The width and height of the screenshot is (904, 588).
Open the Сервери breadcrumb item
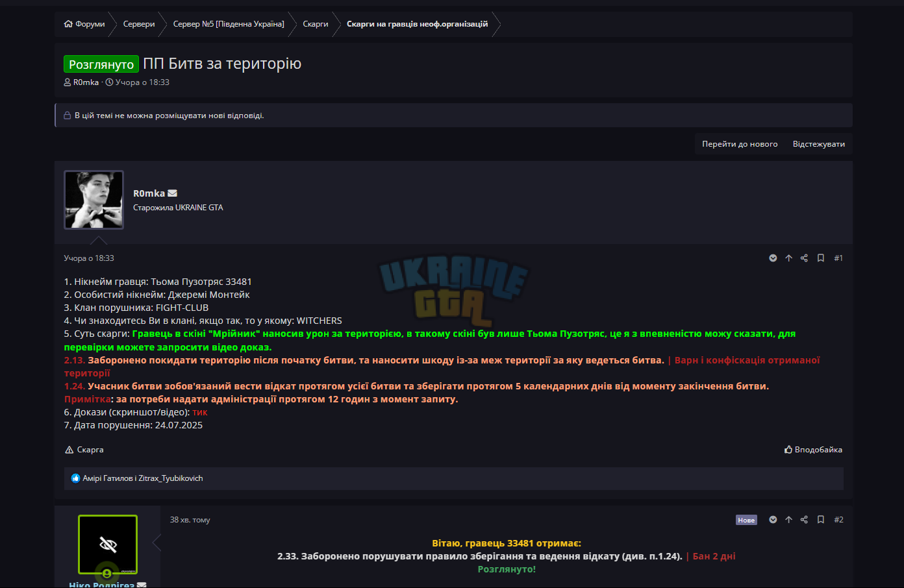click(139, 24)
